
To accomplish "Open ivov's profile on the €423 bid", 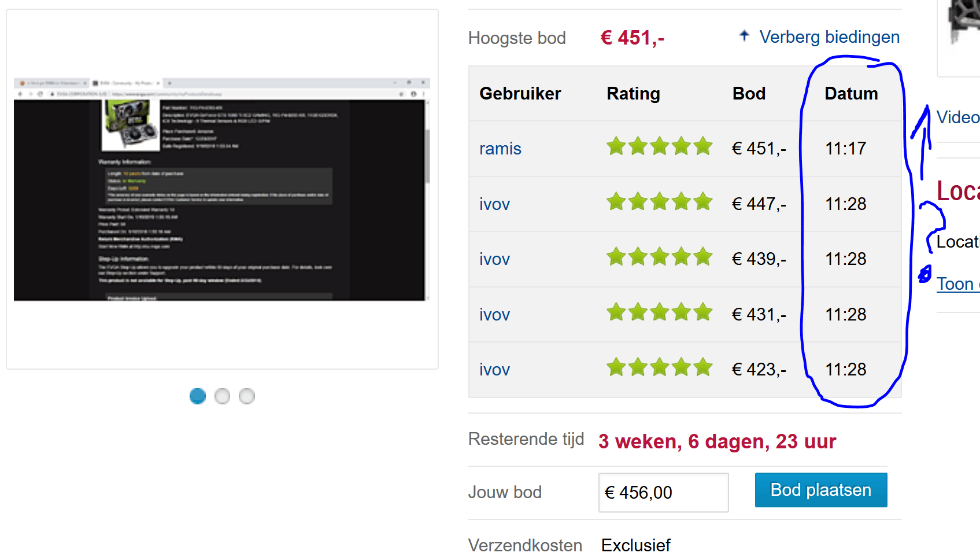I will click(x=494, y=370).
